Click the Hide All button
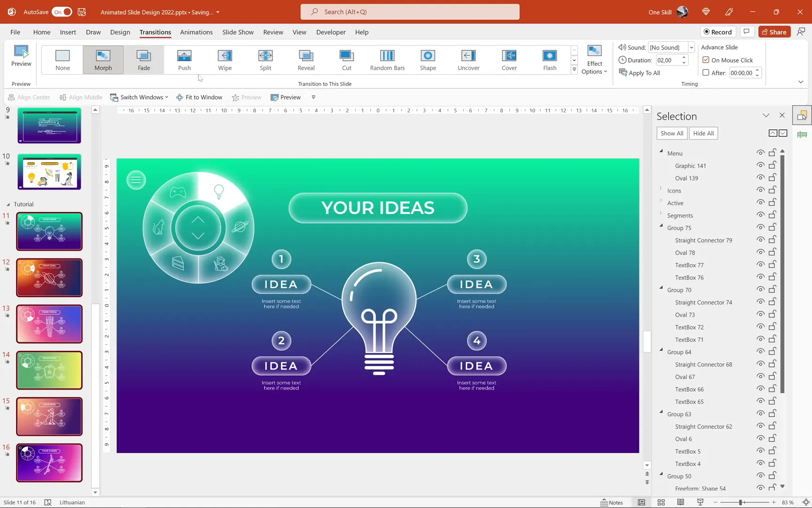This screenshot has height=508, width=812. point(703,133)
